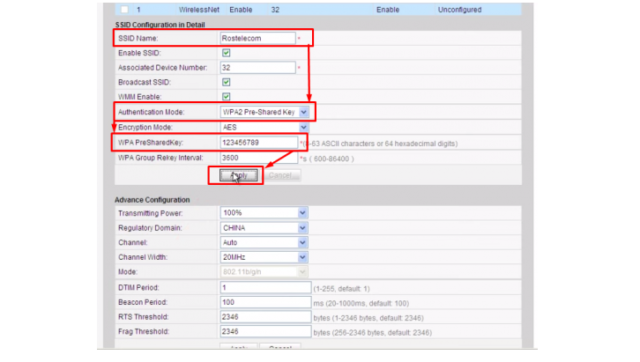640x362 pixels.
Task: Click the Advance Configuration heading
Action: 152,200
